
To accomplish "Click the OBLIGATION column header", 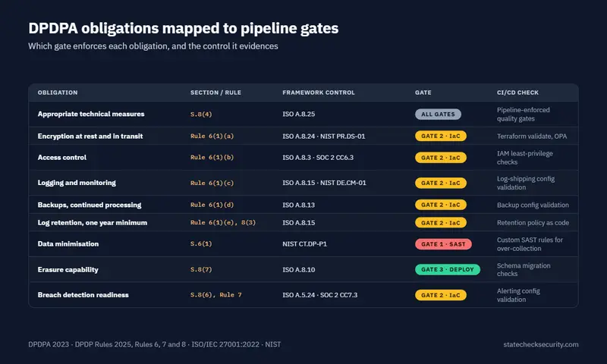I will coord(58,93).
